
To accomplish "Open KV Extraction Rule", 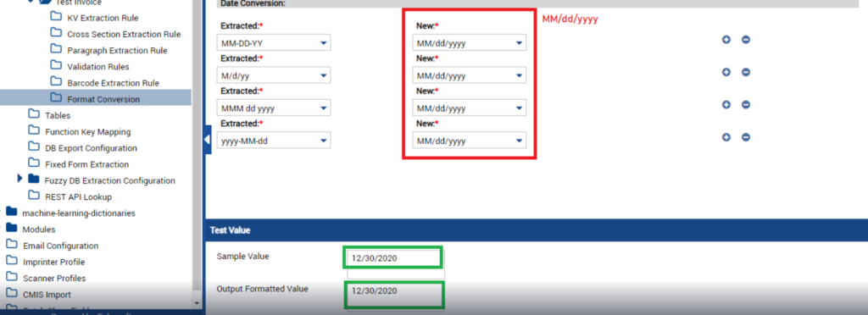I will point(103,19).
